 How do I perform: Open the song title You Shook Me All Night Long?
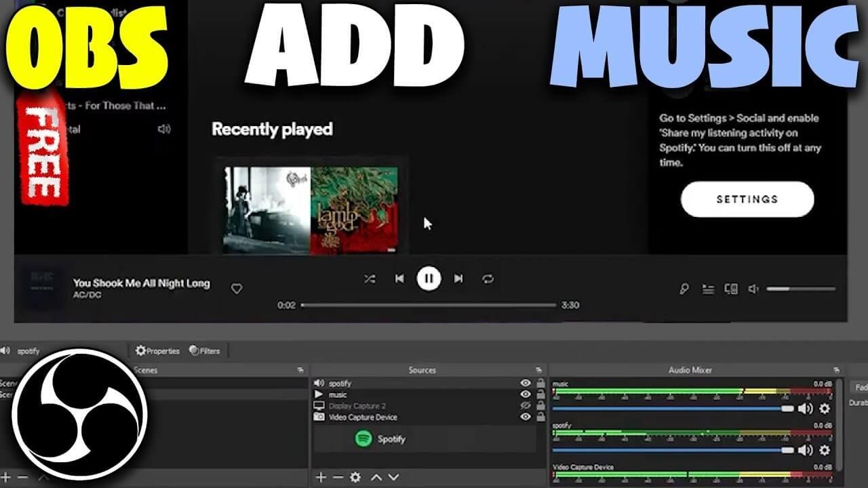[x=142, y=283]
